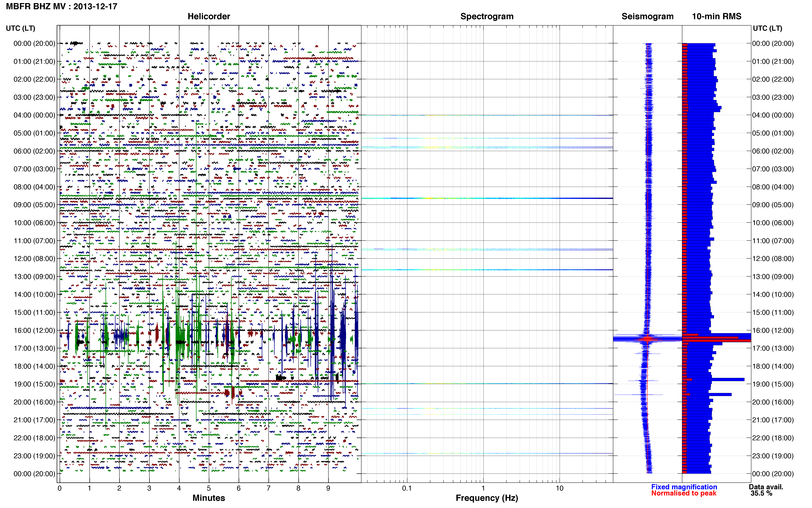Click the left '21:00 (17:00)' time label
Viewport: 812px width, 508px height.
tap(34, 420)
